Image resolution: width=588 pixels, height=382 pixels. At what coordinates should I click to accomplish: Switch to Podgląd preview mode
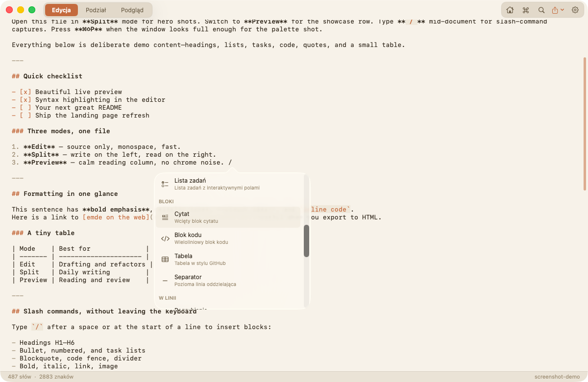click(132, 10)
